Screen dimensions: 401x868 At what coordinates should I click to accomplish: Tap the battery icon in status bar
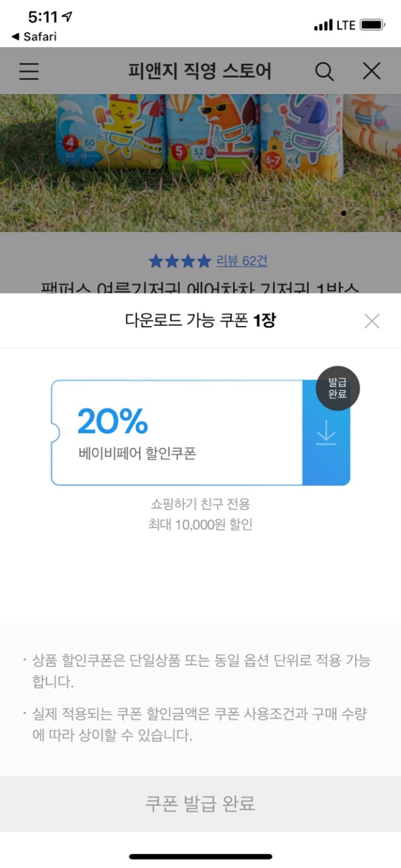(x=372, y=25)
